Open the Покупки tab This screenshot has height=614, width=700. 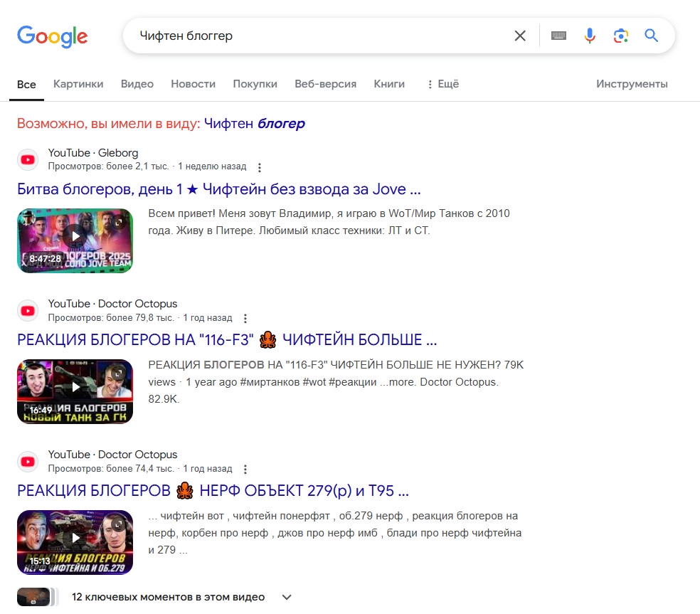(x=255, y=84)
